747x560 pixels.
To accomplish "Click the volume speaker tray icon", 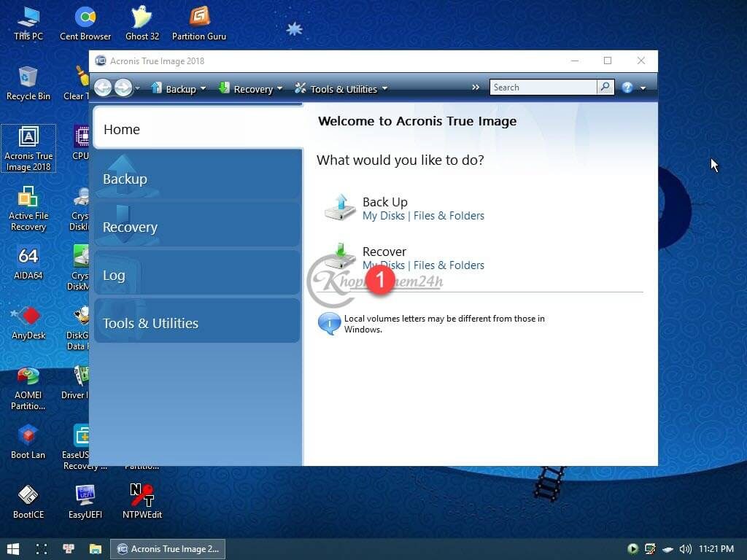I will coord(685,549).
